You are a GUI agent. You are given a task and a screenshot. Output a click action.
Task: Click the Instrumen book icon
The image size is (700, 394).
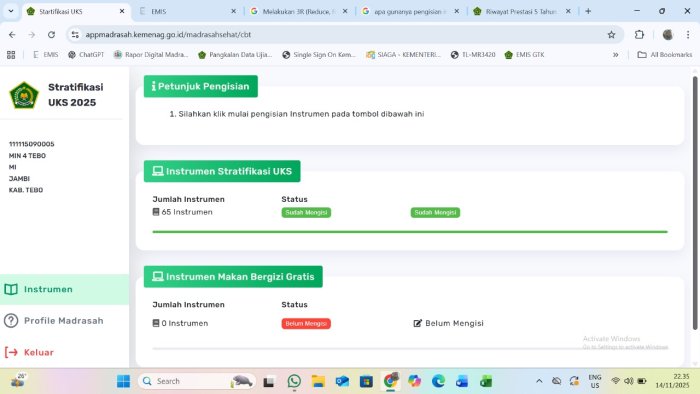pyautogui.click(x=11, y=290)
